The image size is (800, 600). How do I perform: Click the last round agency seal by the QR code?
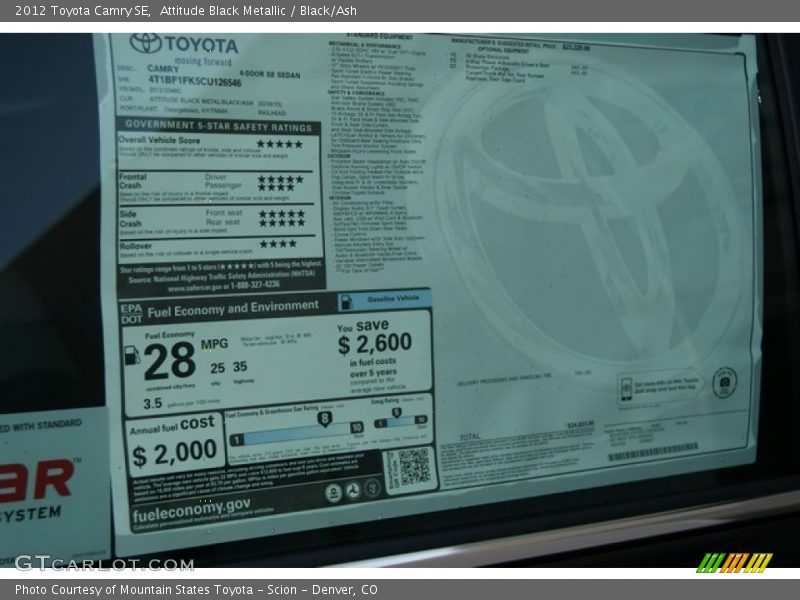coord(372,488)
